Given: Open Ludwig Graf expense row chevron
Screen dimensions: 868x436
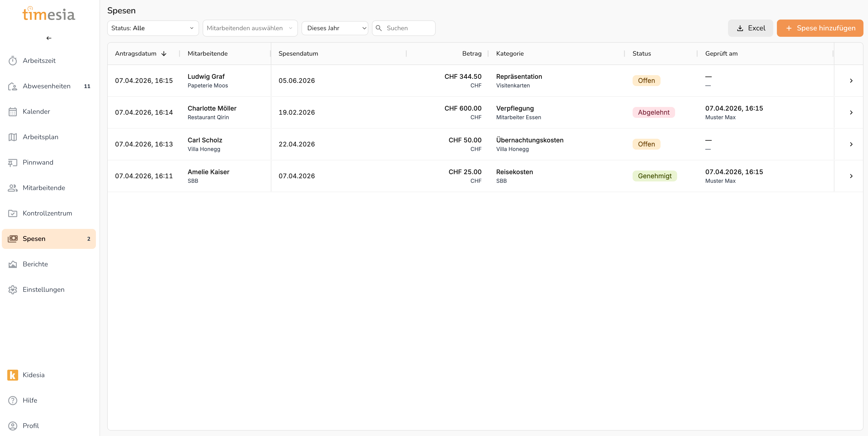Looking at the screenshot, I should pyautogui.click(x=851, y=81).
